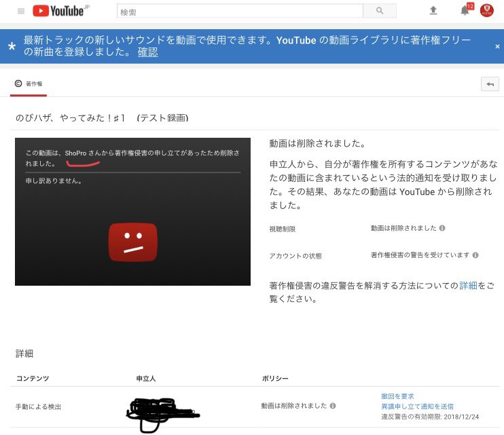The height and width of the screenshot is (435, 504).
Task: Click the copyright © icon in tab
Action: tap(18, 83)
